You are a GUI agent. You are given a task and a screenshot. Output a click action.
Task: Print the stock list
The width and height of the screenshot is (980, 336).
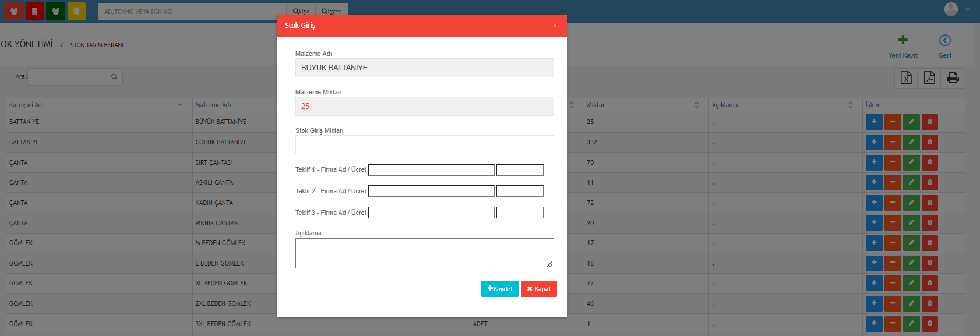click(953, 78)
